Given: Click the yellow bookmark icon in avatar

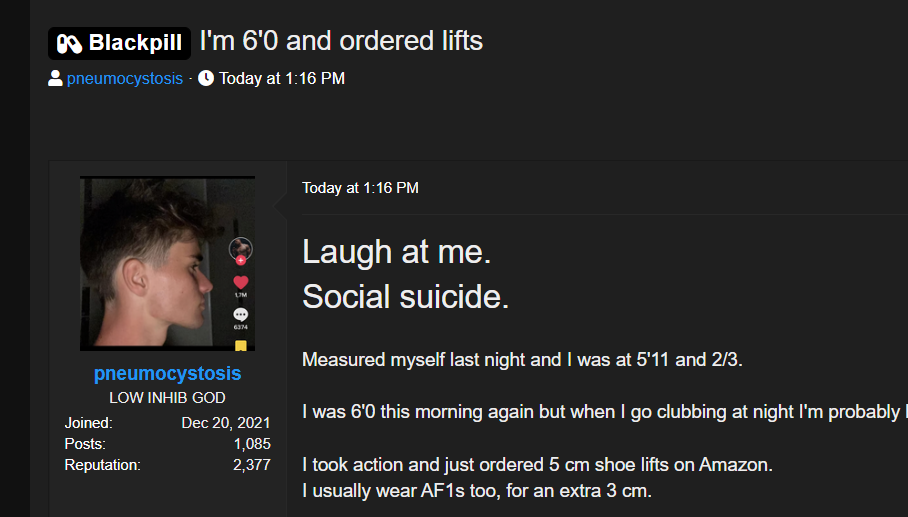Looking at the screenshot, I should tap(240, 346).
